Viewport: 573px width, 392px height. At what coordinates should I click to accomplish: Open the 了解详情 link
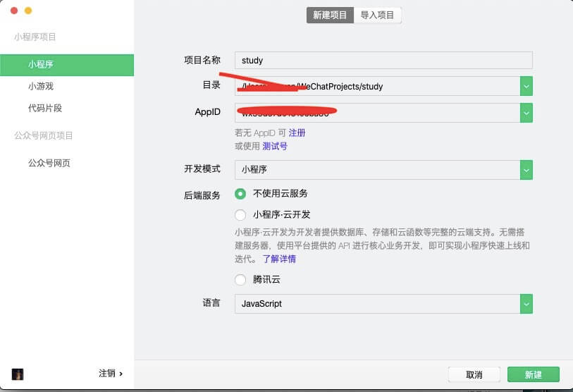279,259
